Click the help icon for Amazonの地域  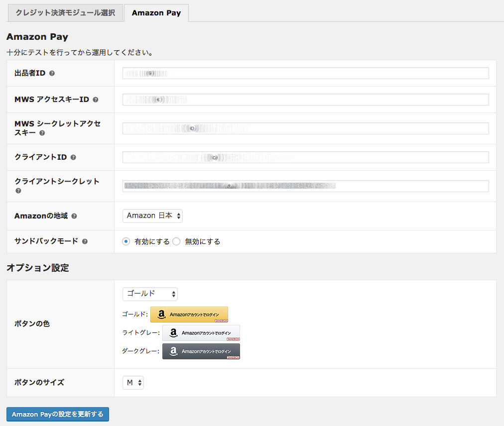[x=74, y=216]
